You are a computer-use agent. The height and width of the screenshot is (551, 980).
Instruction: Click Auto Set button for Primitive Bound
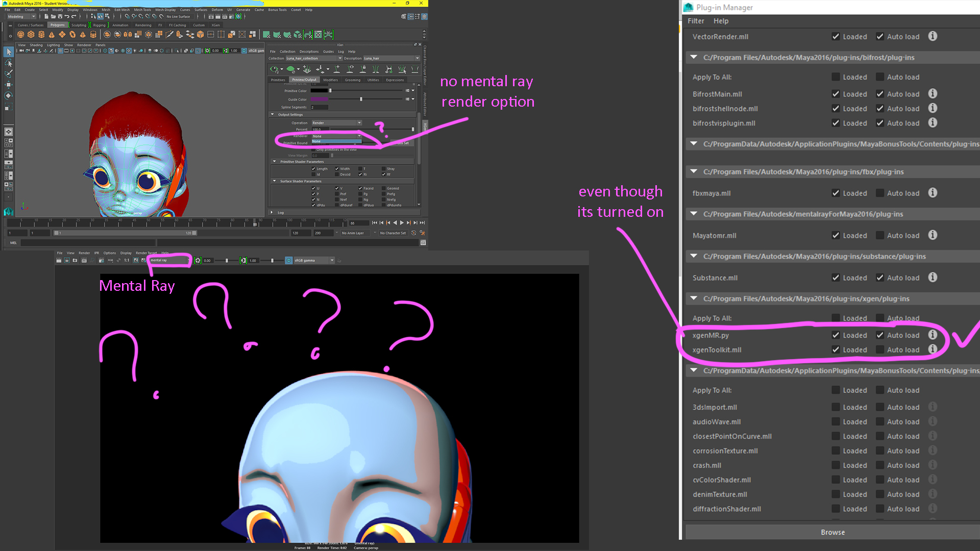(403, 143)
